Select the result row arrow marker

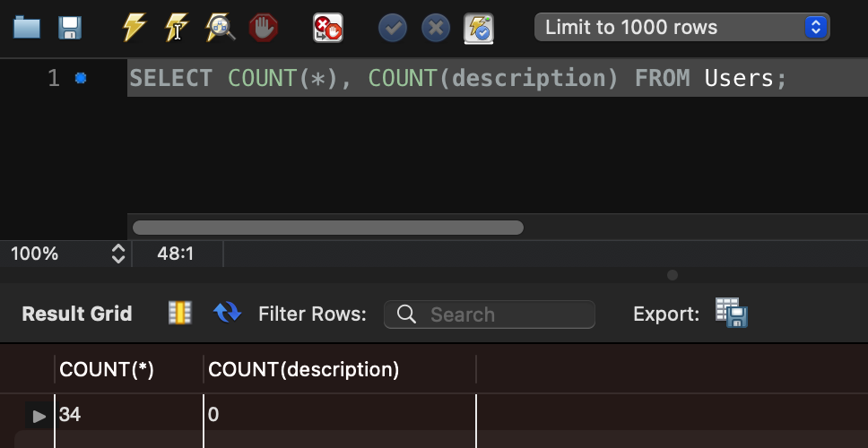(39, 416)
